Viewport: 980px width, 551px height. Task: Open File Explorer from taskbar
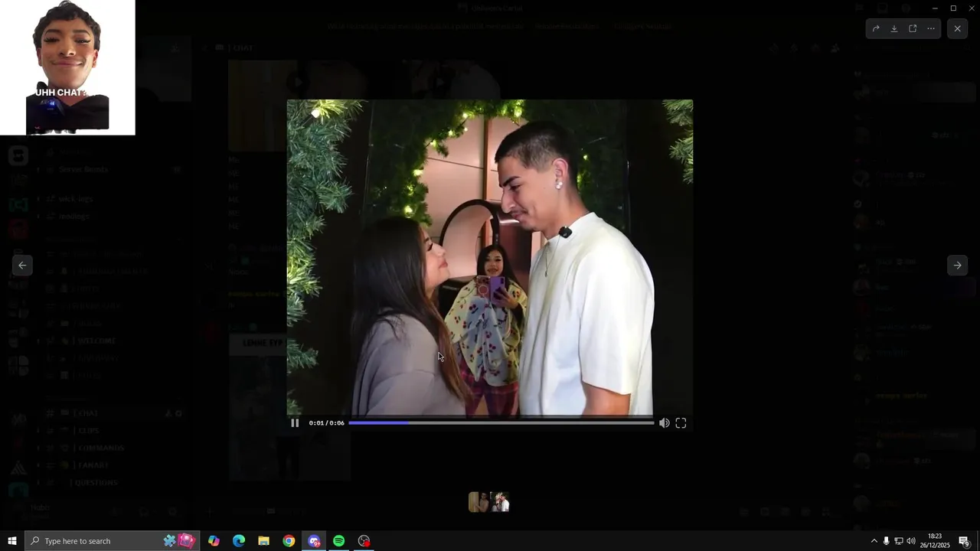click(263, 541)
